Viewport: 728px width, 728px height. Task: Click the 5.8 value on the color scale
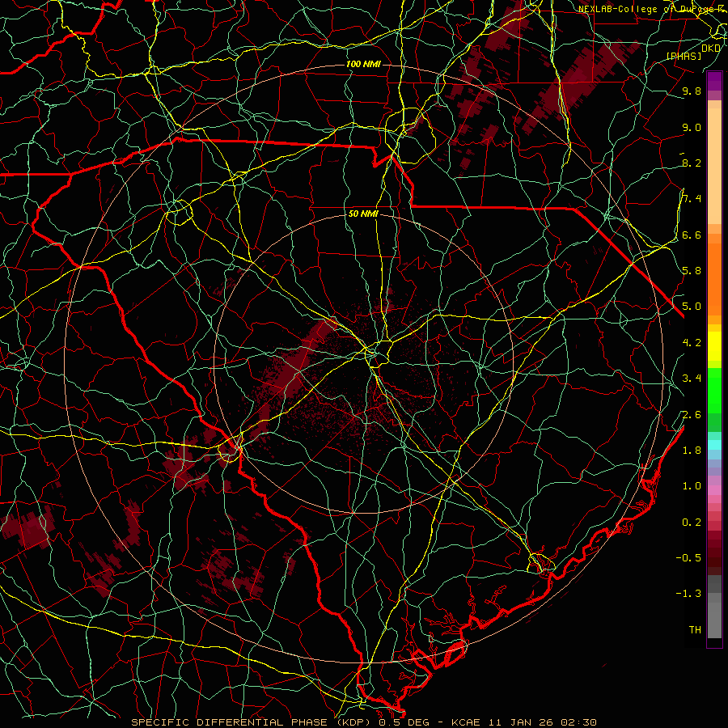click(692, 270)
